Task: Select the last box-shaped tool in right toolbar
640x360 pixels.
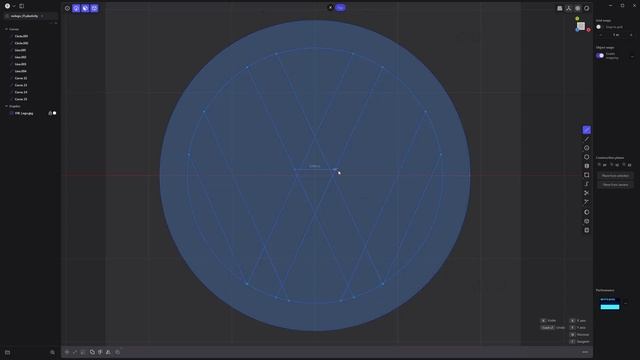Action: (x=587, y=230)
